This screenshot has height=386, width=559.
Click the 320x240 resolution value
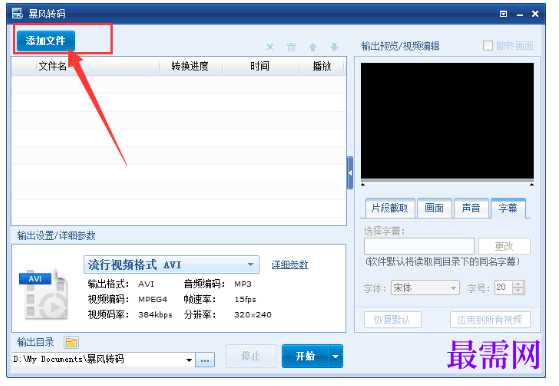point(253,315)
